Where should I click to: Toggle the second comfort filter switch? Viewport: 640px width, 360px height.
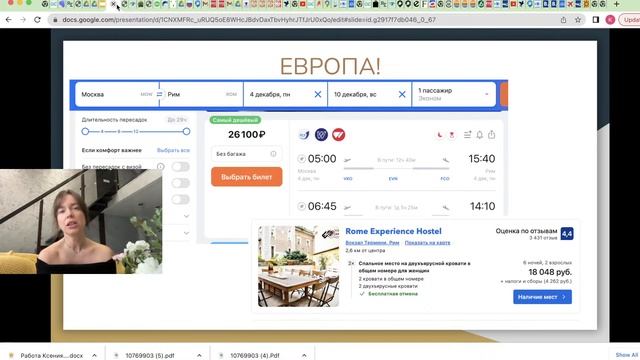click(x=181, y=183)
